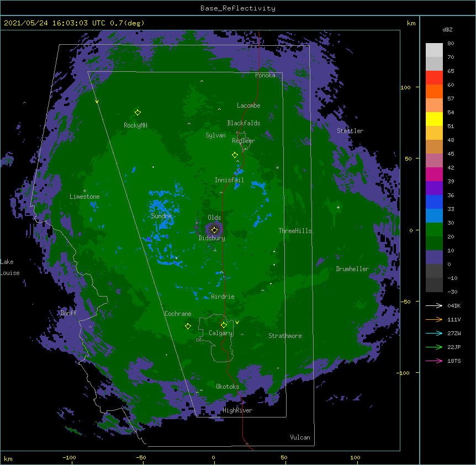Screen dimensions: 476x465
Task: Click the yellow station marker above RockyMH
Action: tap(137, 112)
